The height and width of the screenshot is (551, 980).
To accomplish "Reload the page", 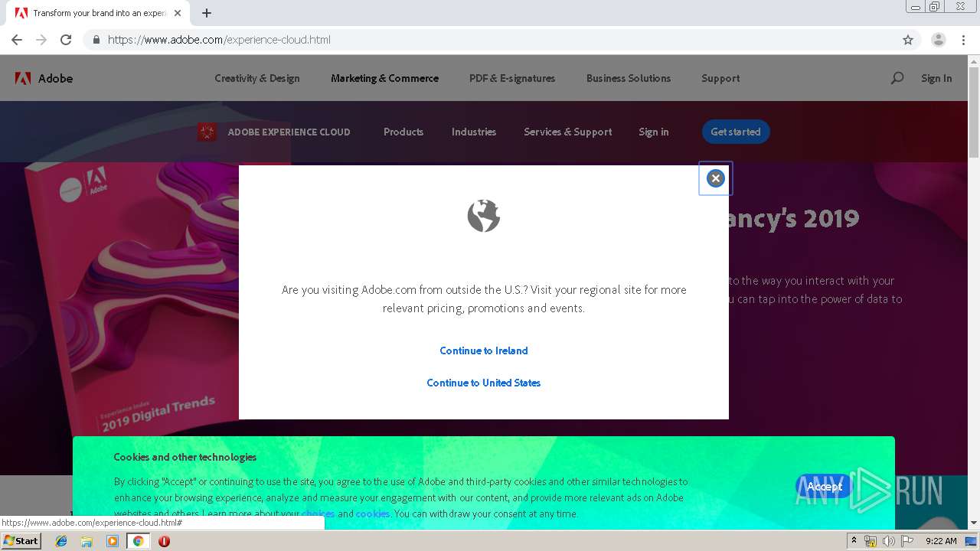I will click(x=66, y=40).
